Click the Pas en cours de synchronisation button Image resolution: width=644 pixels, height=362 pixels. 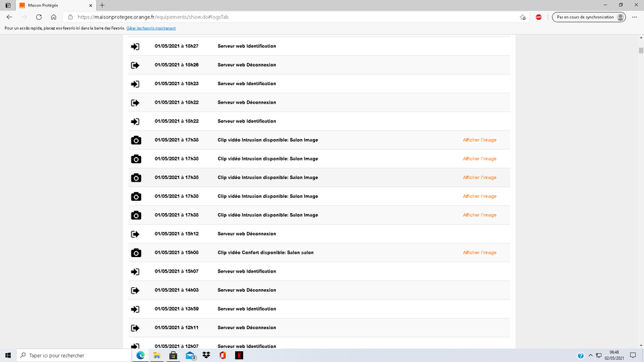[x=589, y=17]
